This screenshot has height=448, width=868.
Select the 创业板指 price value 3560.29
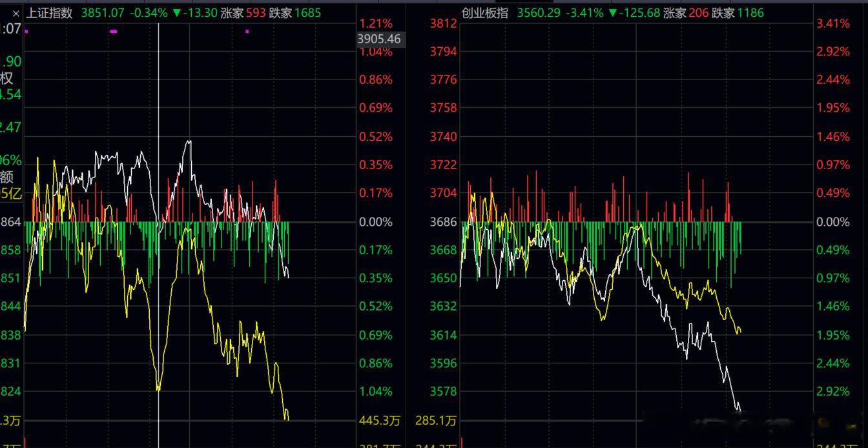tap(539, 12)
